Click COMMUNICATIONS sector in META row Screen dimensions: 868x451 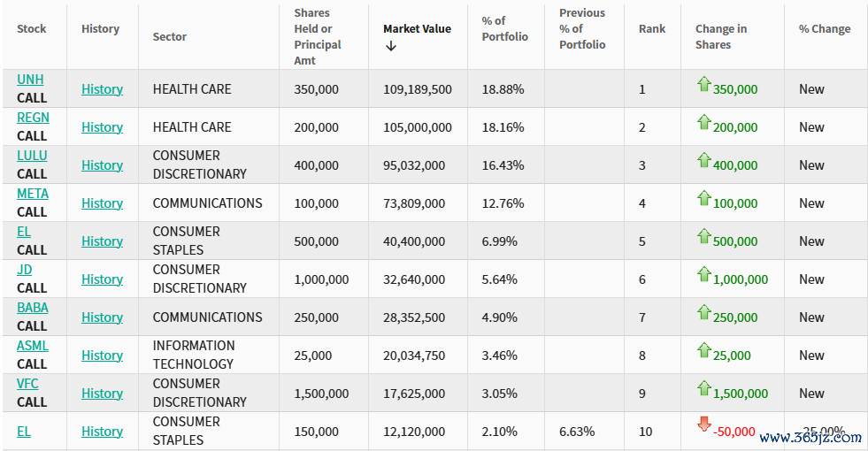tap(208, 203)
